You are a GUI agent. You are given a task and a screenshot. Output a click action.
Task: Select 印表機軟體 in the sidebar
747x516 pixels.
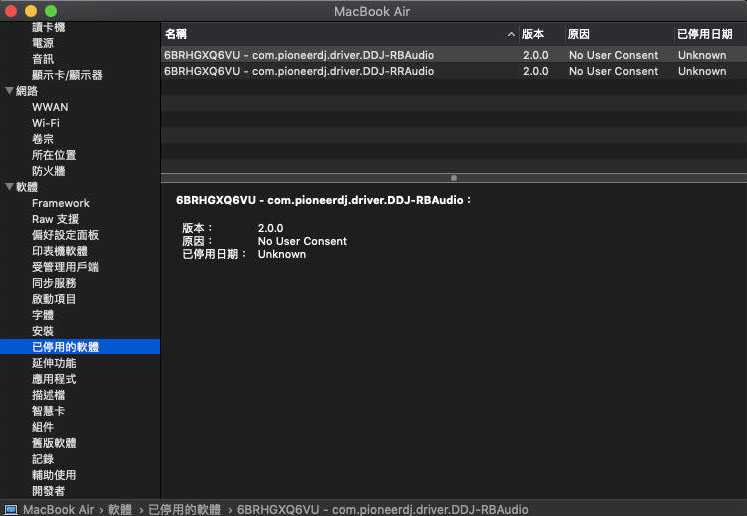[x=60, y=251]
